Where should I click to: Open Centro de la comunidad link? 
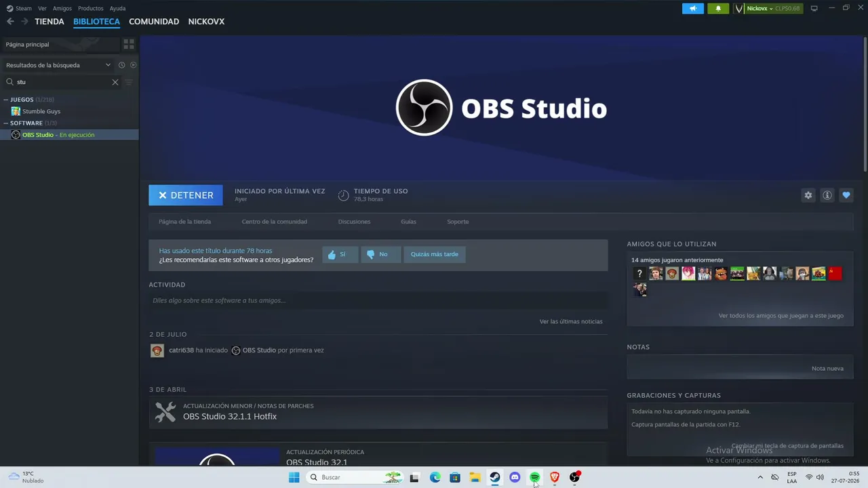(275, 222)
